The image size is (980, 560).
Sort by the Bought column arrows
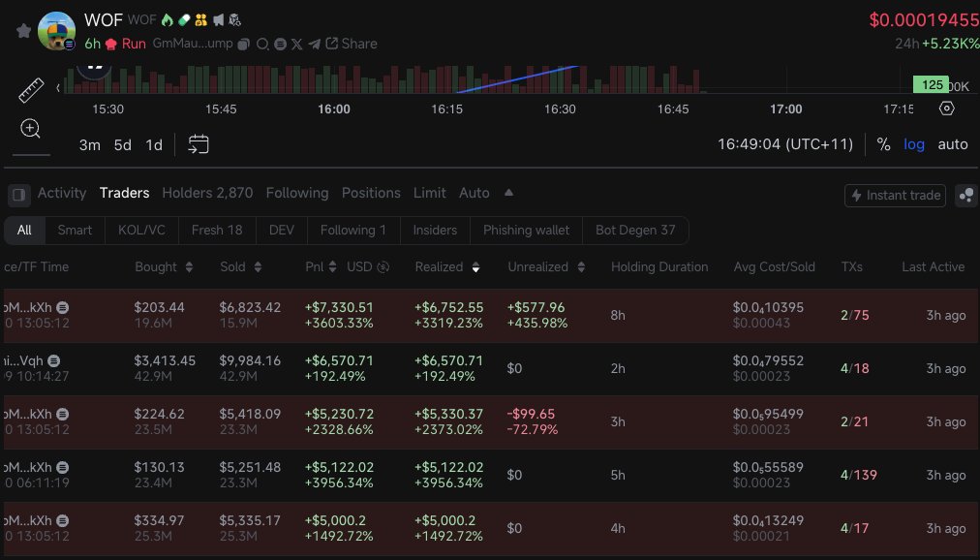point(189,266)
